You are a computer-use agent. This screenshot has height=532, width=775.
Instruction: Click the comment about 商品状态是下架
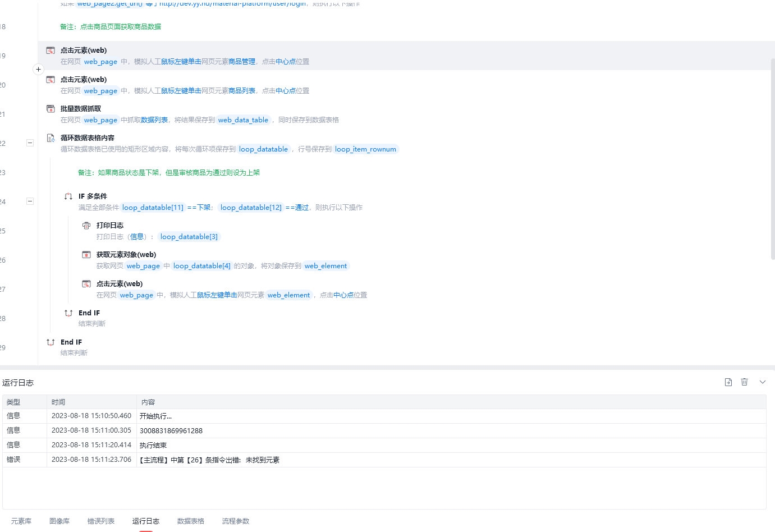169,173
